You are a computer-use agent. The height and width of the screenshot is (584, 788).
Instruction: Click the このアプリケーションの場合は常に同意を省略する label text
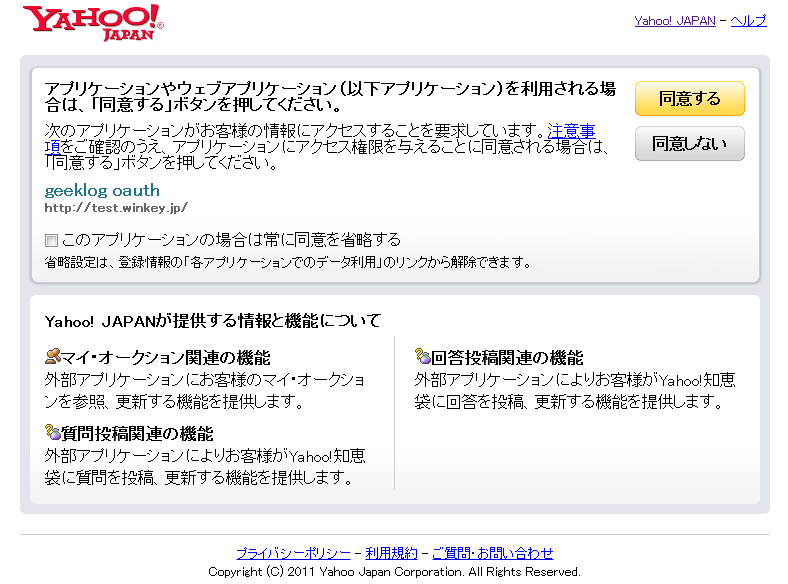pyautogui.click(x=231, y=240)
